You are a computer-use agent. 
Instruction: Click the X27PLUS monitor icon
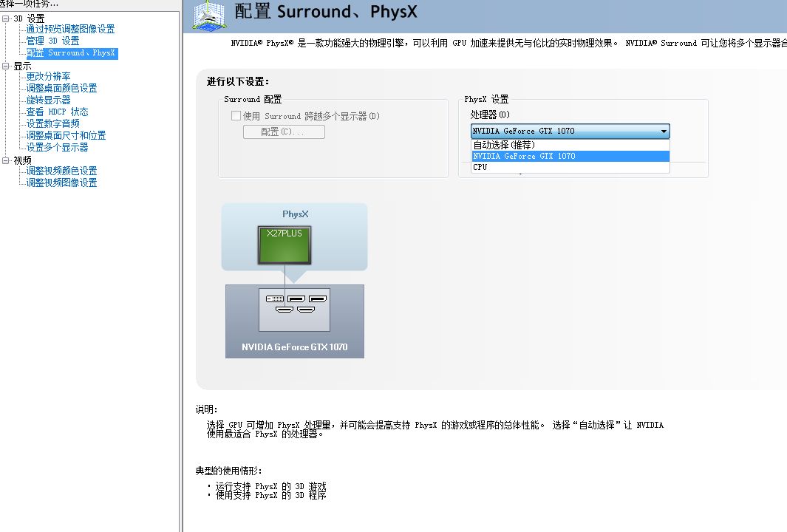[285, 245]
